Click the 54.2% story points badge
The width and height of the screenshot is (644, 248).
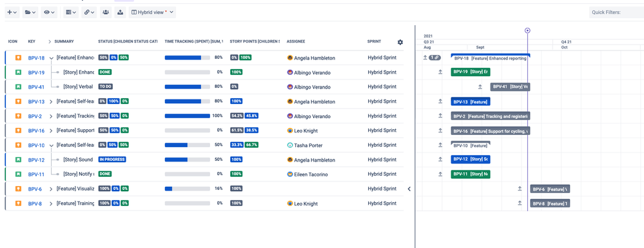click(237, 116)
